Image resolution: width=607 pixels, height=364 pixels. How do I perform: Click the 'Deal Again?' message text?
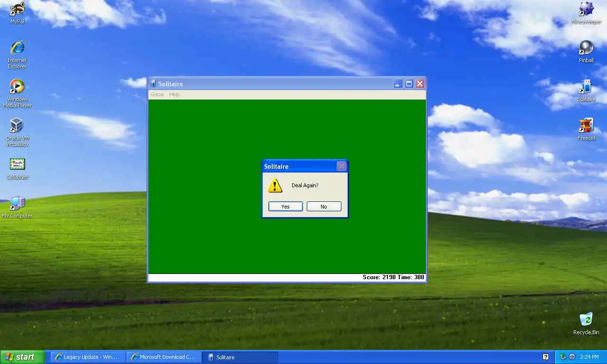tap(305, 185)
